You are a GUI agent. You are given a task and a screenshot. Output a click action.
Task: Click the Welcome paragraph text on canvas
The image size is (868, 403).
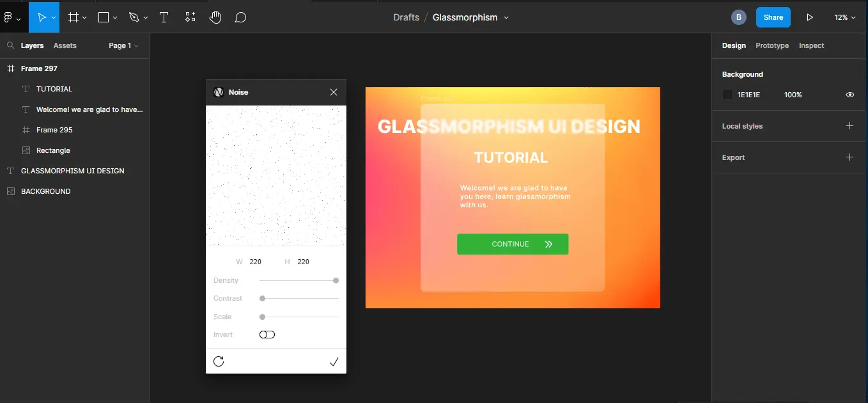pos(515,196)
